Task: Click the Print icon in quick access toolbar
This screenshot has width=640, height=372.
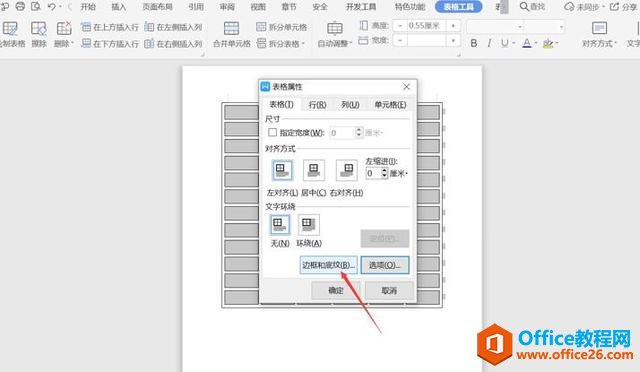Action: (x=20, y=6)
